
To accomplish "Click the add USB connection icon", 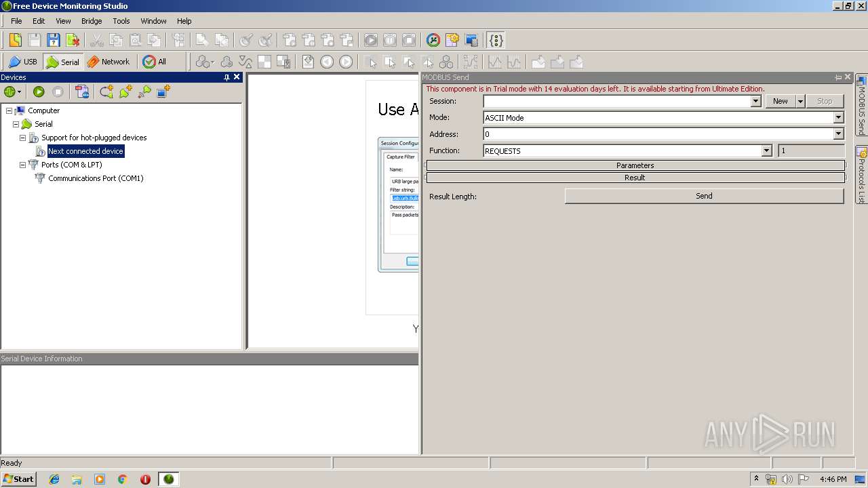I will click(x=106, y=91).
